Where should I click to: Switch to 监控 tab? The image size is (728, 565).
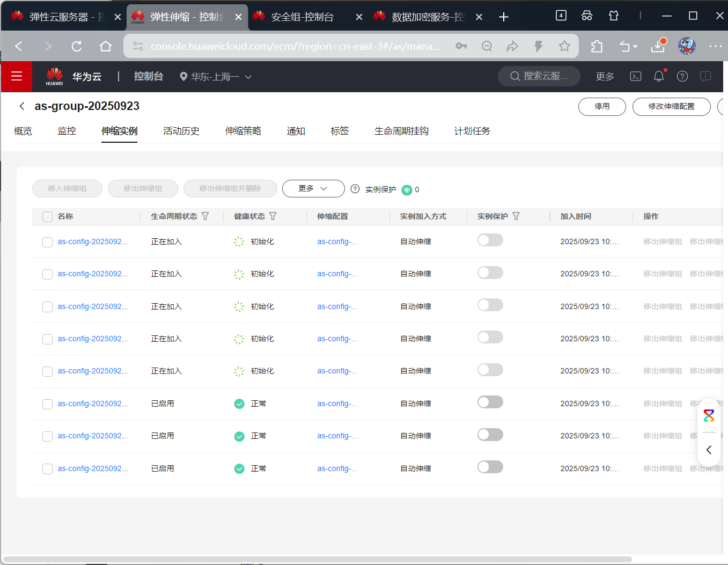pos(67,131)
